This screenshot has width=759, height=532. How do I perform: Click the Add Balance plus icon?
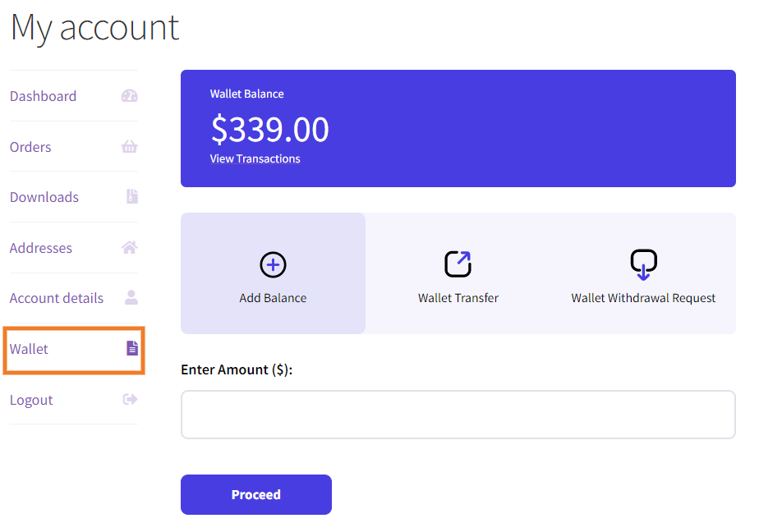coord(273,264)
